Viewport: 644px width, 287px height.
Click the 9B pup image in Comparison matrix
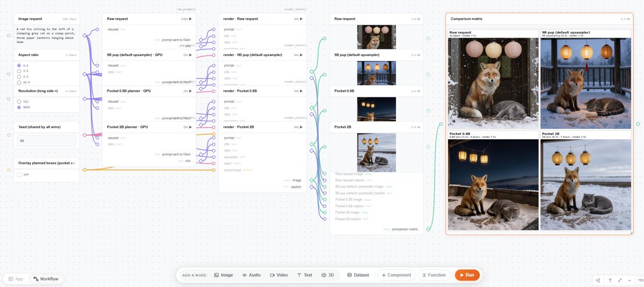(x=586, y=83)
